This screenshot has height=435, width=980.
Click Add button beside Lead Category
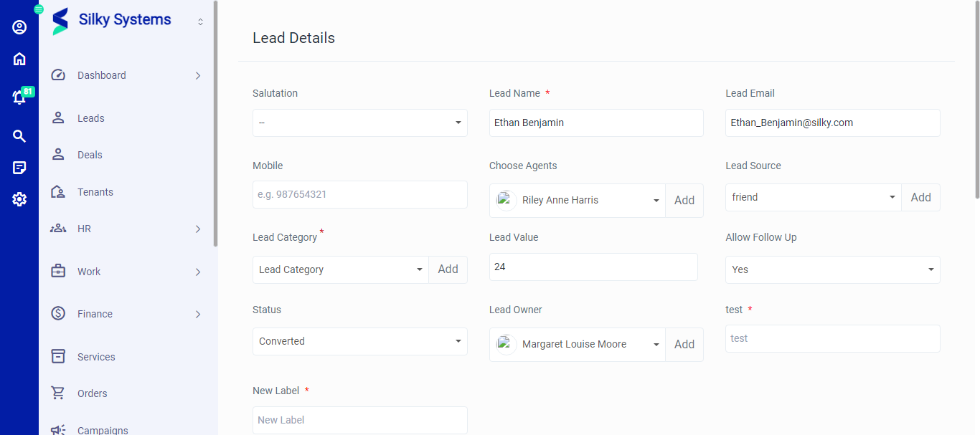click(448, 269)
